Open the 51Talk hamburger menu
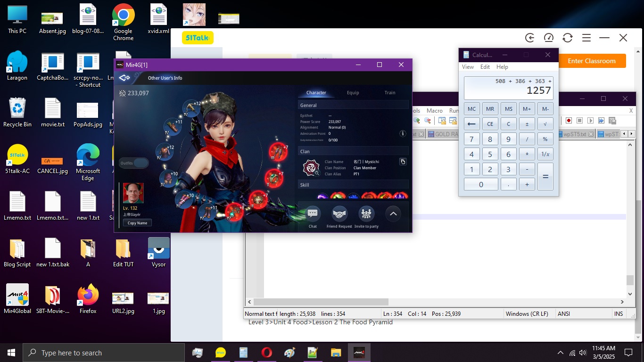The image size is (644, 362). click(x=586, y=38)
